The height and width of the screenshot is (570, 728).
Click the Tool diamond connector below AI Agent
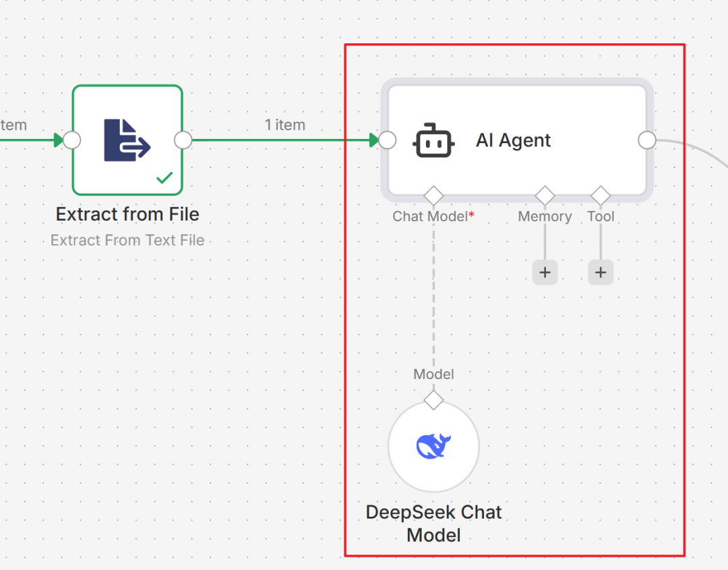coord(600,194)
